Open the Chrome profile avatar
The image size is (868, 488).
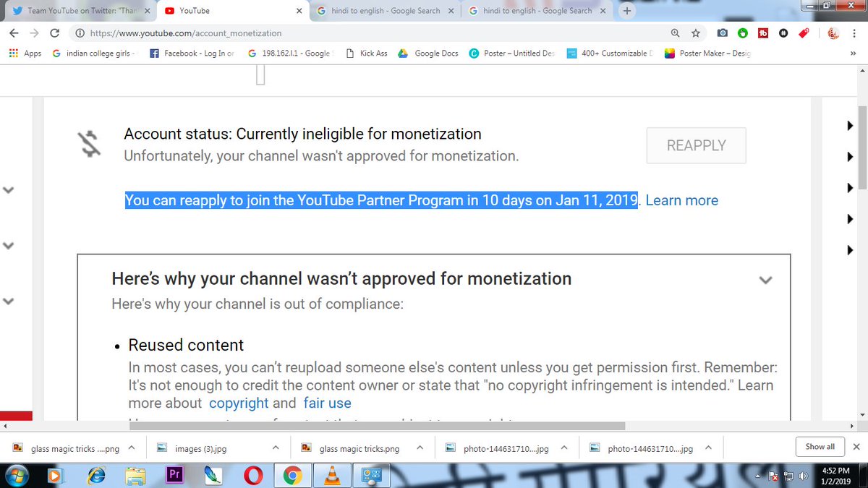[x=833, y=33]
